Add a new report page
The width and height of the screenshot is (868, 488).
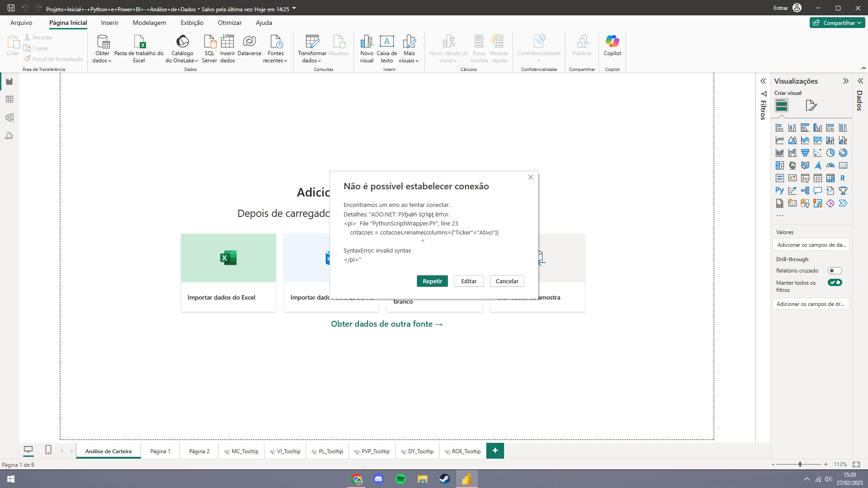coord(495,450)
